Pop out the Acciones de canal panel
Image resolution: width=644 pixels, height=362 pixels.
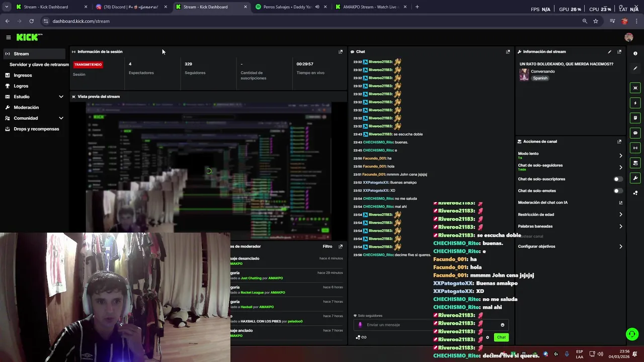[x=619, y=142]
